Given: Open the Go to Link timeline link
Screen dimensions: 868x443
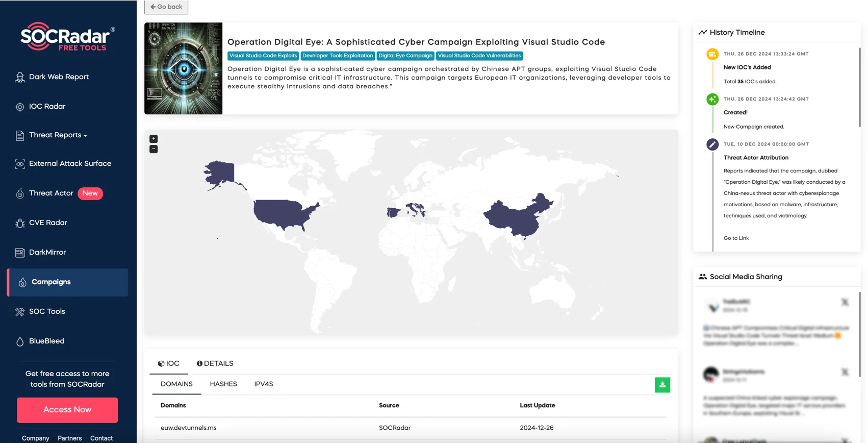Looking at the screenshot, I should 736,238.
